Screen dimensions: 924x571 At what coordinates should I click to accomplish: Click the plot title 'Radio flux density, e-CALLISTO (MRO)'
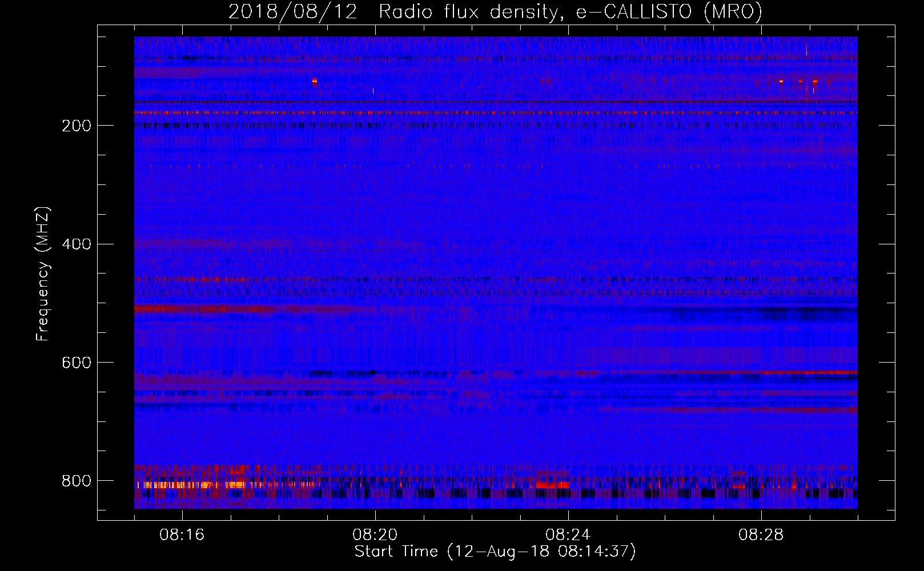(571, 12)
